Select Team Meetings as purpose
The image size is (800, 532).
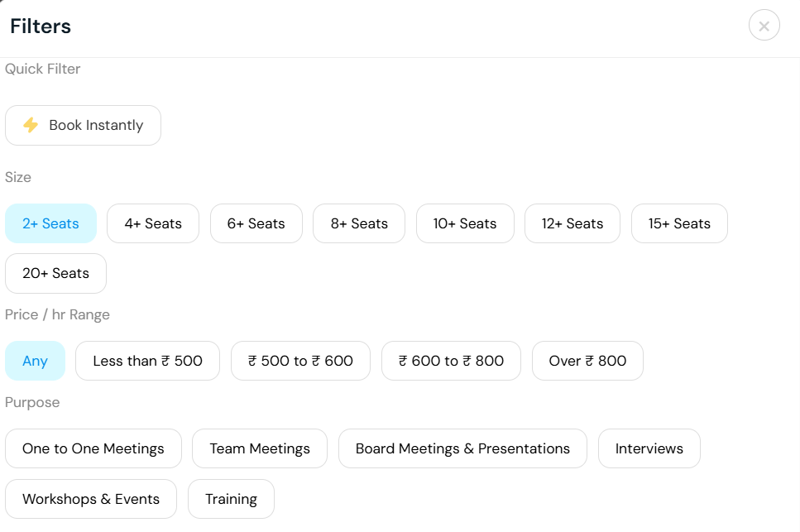coord(260,448)
